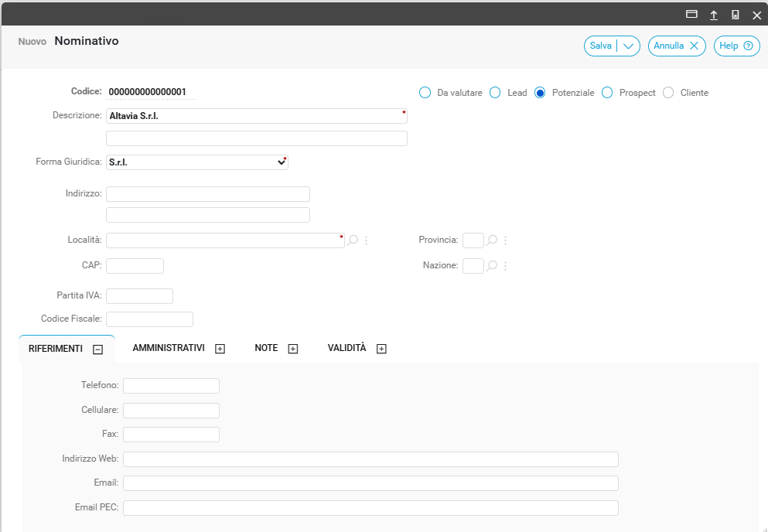Click the Help button
768x532 pixels.
[736, 46]
